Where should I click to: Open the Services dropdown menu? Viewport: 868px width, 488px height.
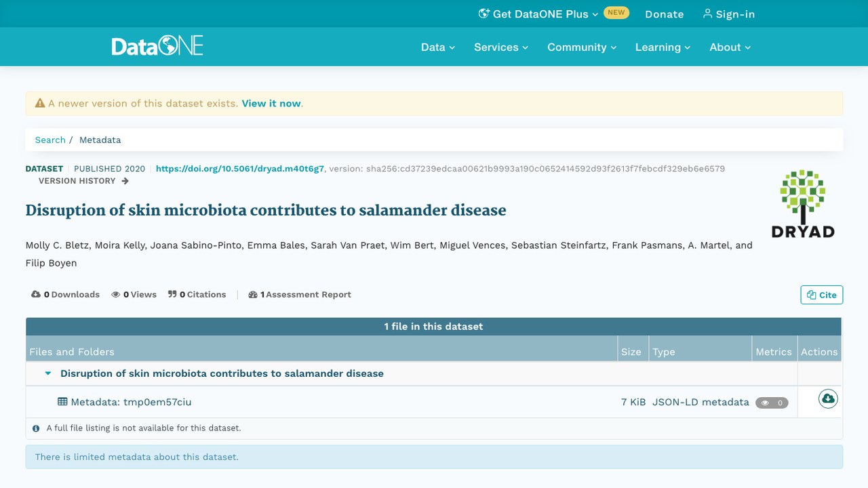coord(501,47)
